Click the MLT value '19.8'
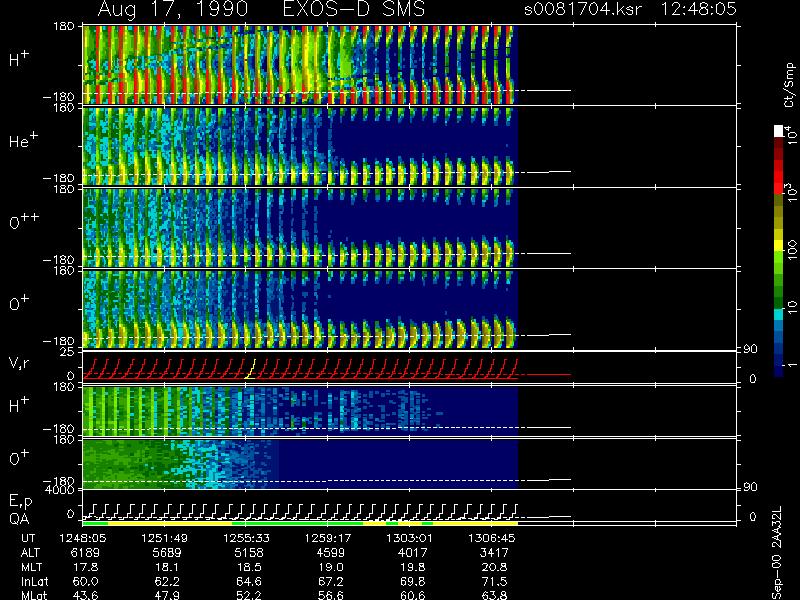This screenshot has width=800, height=600. point(412,567)
